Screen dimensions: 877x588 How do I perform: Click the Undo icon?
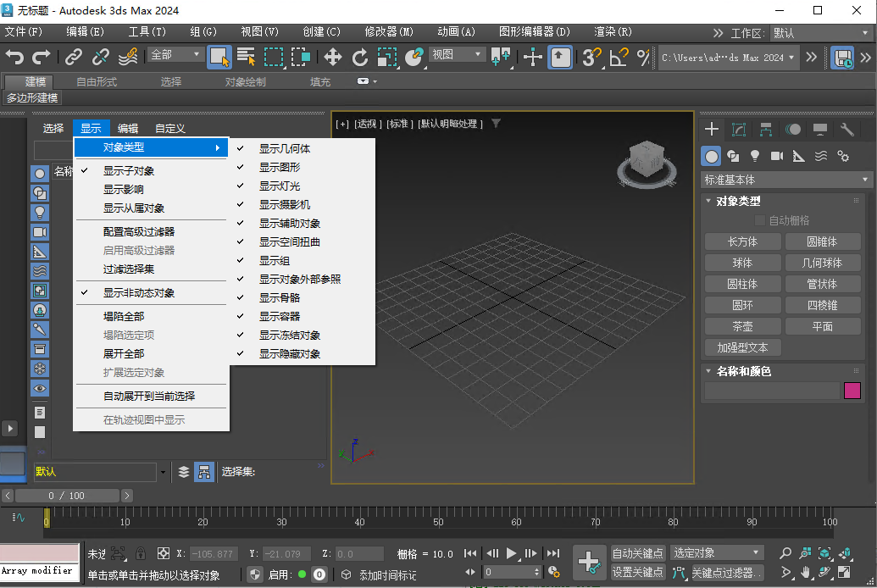pyautogui.click(x=14, y=58)
